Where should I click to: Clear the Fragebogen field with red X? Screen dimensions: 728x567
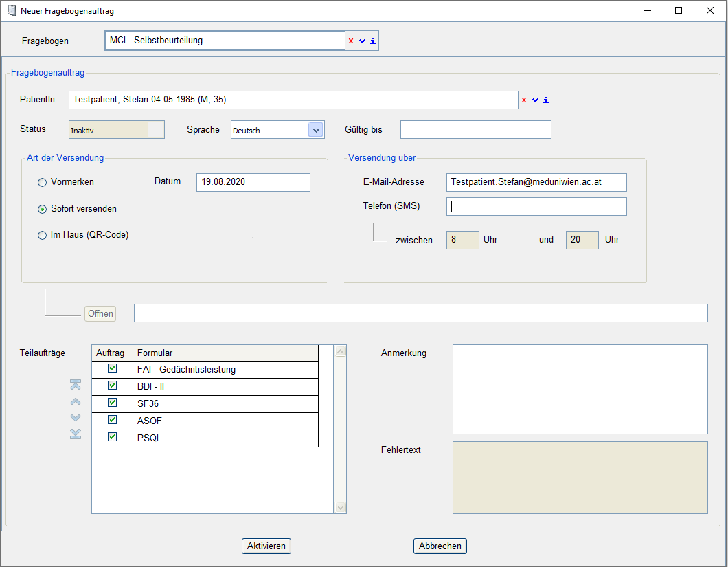coord(351,41)
